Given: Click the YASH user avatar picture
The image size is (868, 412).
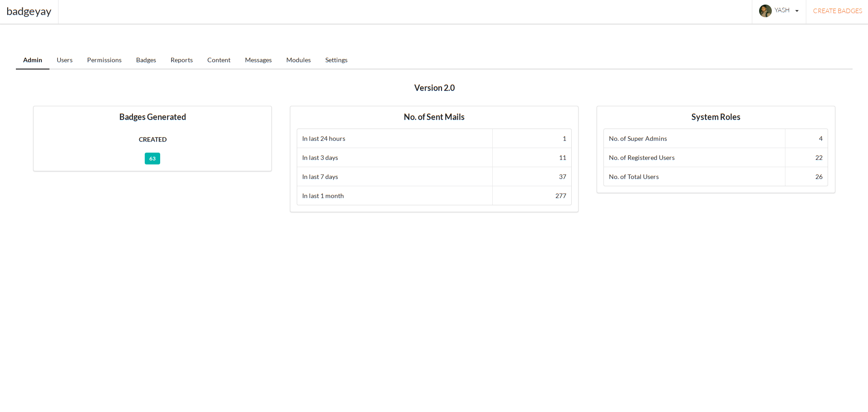Looking at the screenshot, I should tap(765, 11).
